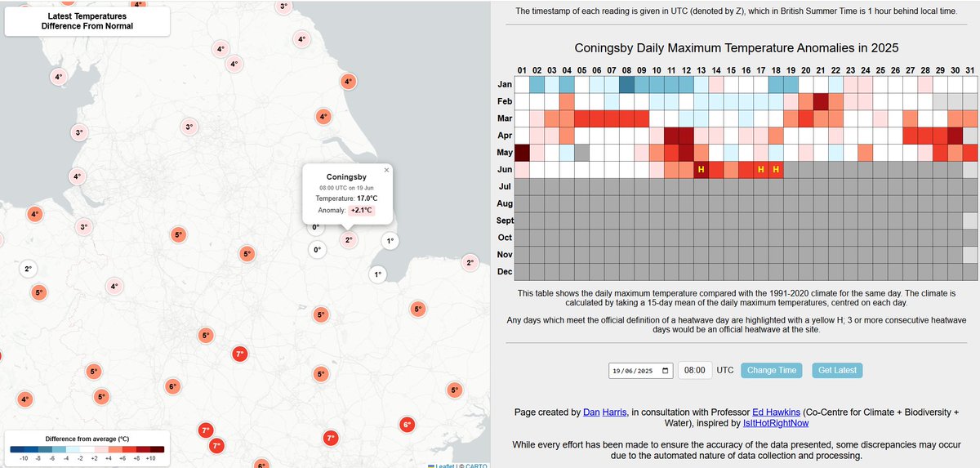Click the darkest blue swatch in the legend
980x468 pixels.
tap(17, 449)
